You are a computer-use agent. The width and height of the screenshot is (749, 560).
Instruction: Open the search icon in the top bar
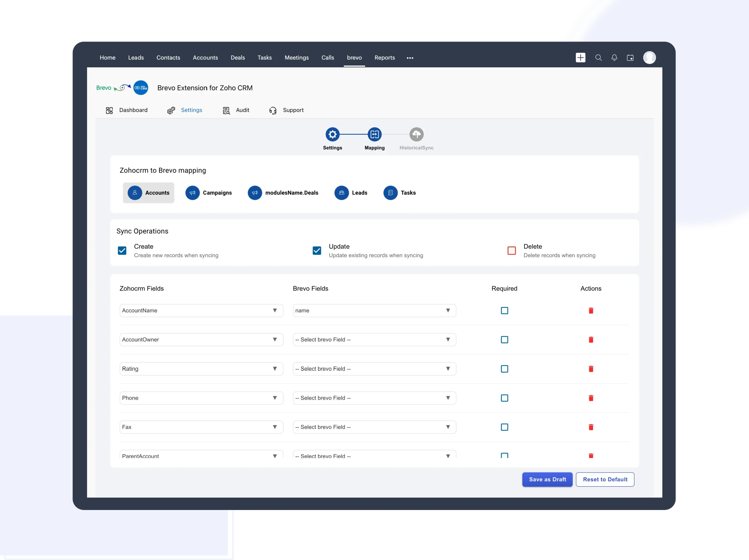pyautogui.click(x=599, y=58)
